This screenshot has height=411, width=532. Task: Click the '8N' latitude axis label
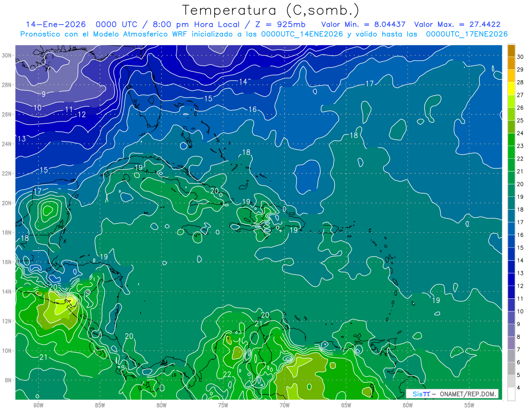click(x=8, y=380)
